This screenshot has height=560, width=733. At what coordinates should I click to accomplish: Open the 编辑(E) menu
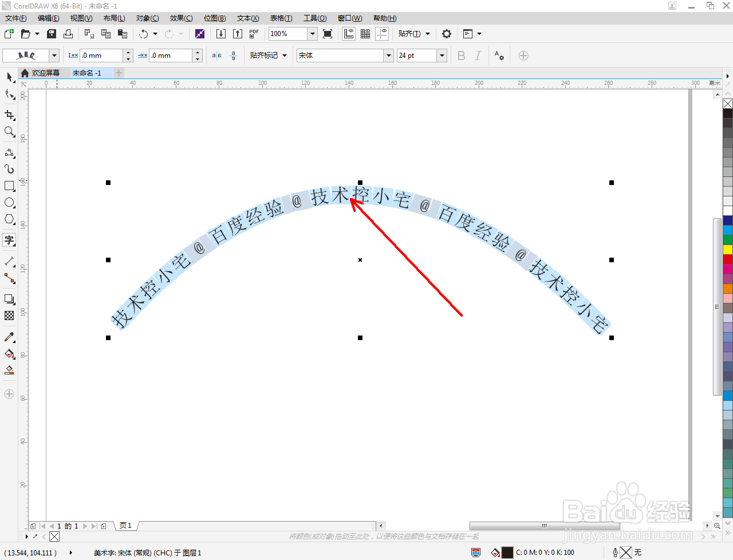[x=49, y=18]
